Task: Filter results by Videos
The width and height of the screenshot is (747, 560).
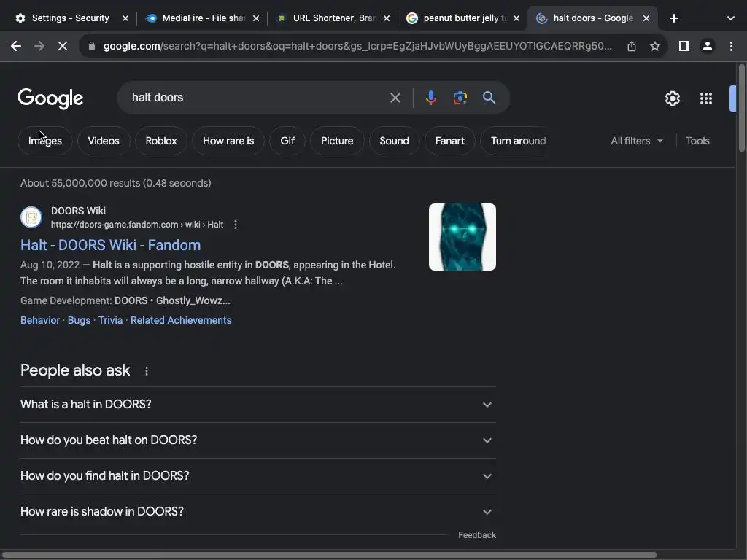Action: pyautogui.click(x=104, y=141)
